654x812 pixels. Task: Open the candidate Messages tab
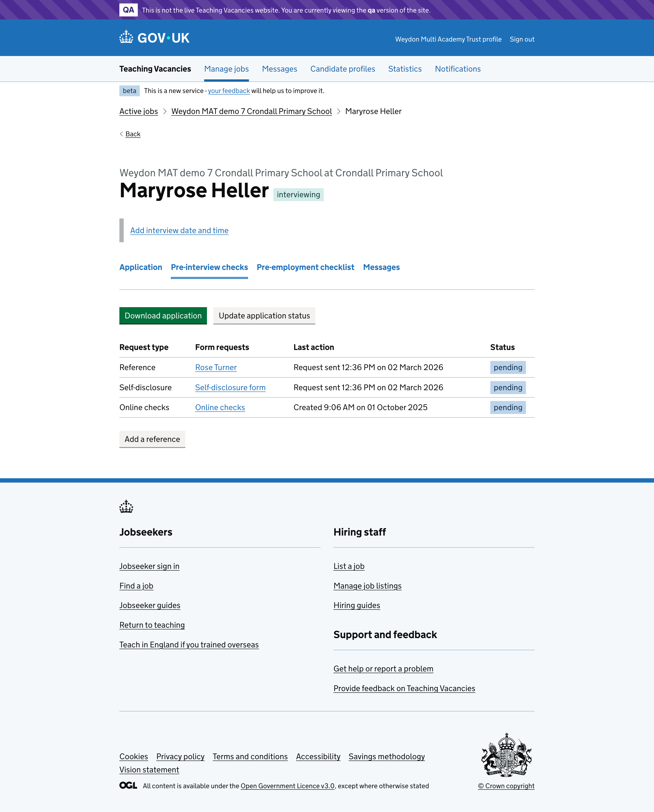[x=381, y=267]
